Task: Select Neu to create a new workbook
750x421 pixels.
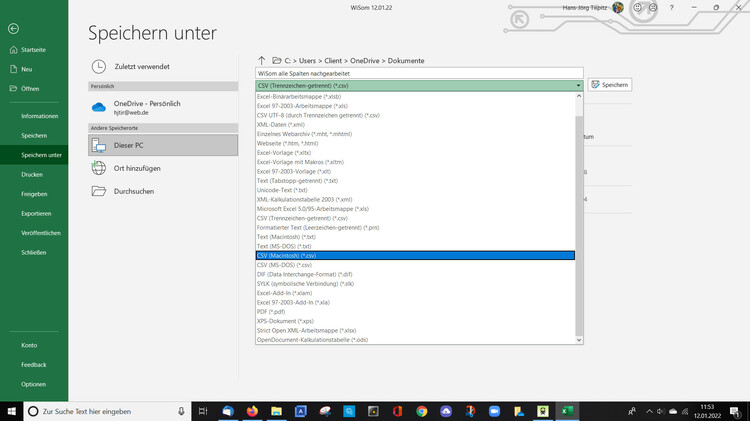Action: pos(26,69)
